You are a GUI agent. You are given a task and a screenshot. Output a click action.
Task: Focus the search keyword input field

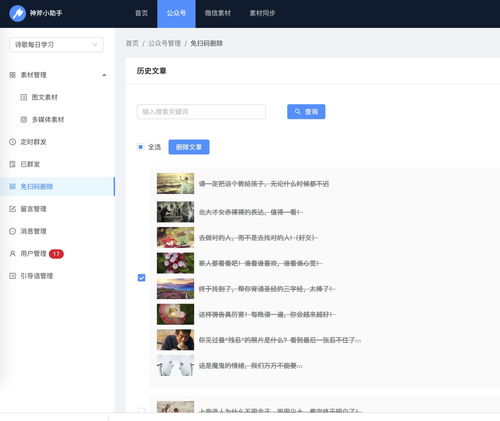(201, 112)
